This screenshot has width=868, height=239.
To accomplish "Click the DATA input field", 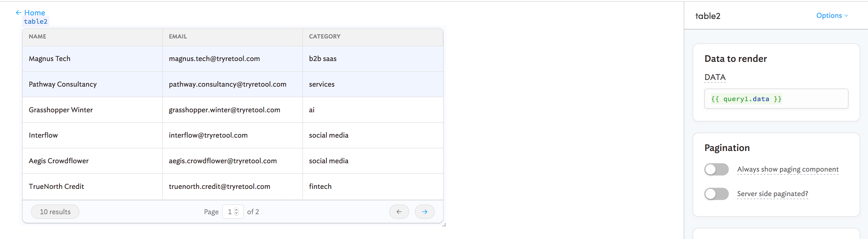I will tap(776, 99).
